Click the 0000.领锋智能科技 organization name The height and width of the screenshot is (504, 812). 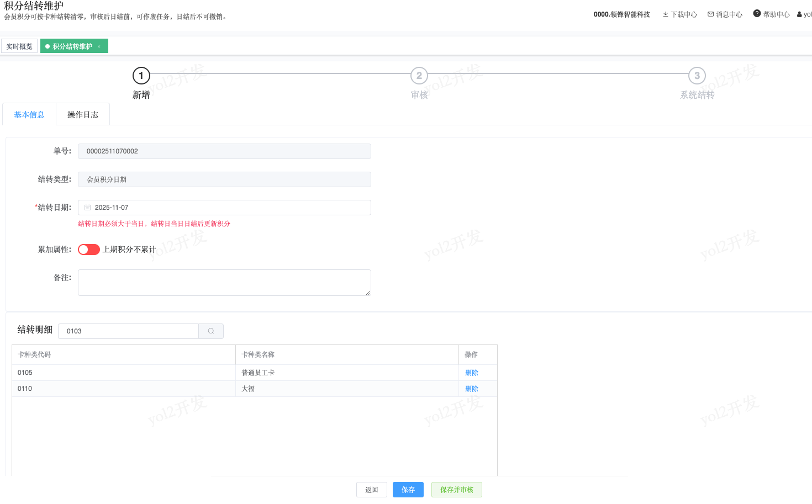622,14
